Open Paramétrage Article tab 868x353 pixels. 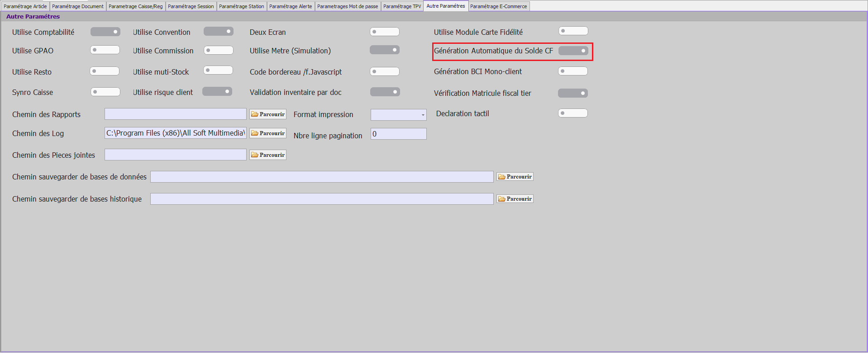[25, 6]
